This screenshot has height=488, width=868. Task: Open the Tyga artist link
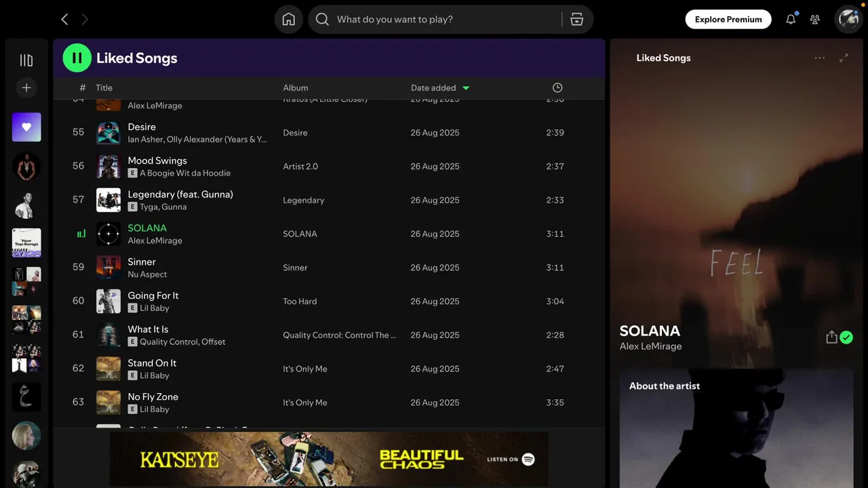point(149,207)
